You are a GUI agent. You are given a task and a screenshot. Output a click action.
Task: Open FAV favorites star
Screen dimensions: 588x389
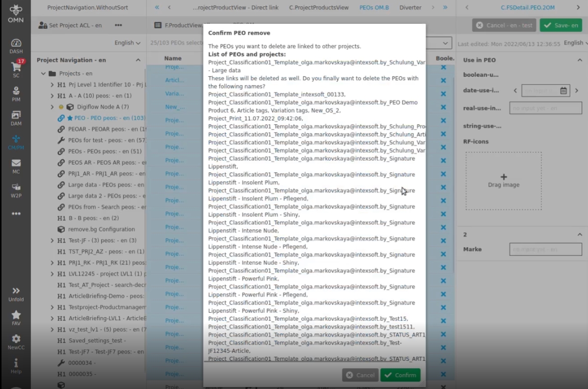click(x=16, y=318)
